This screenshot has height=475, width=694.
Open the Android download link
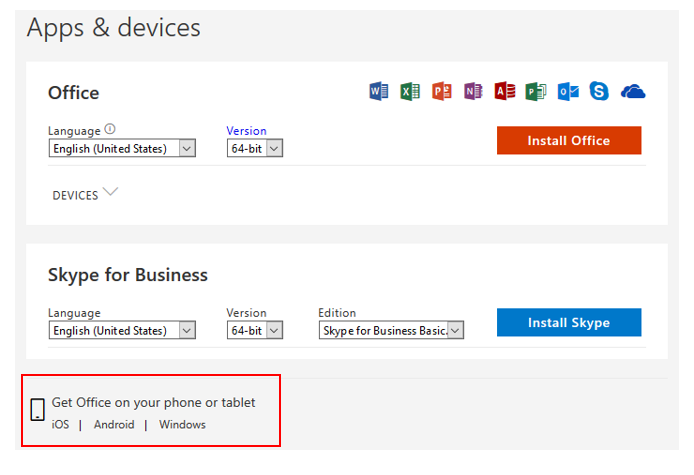114,425
